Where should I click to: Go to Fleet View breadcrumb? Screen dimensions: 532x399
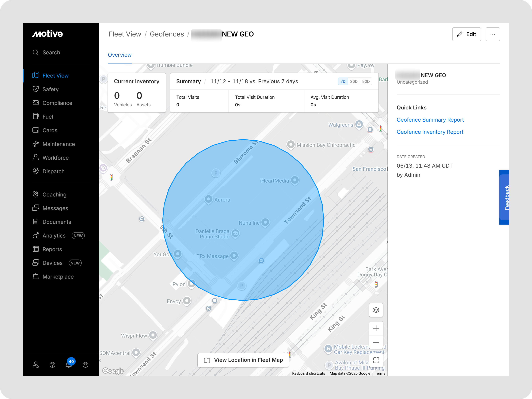[125, 34]
